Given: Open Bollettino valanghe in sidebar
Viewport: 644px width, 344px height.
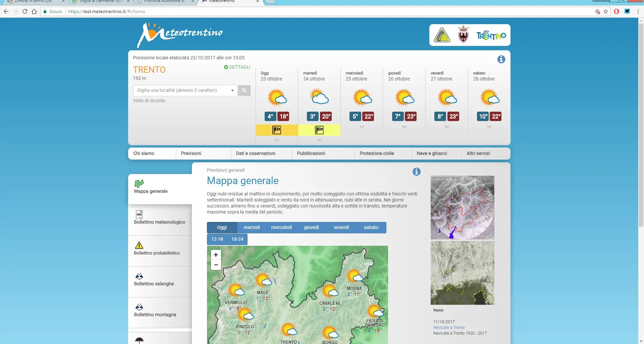Looking at the screenshot, I should (x=160, y=282).
